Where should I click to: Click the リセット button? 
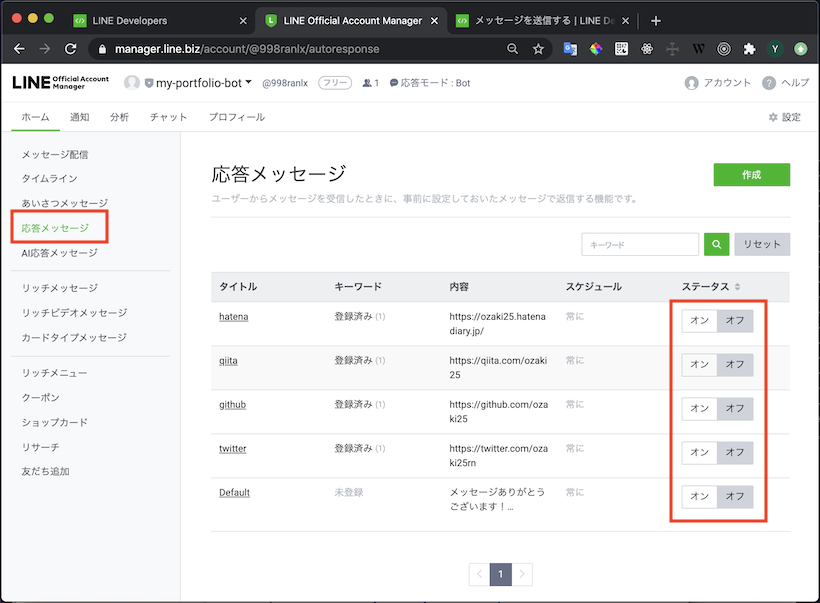tap(762, 244)
